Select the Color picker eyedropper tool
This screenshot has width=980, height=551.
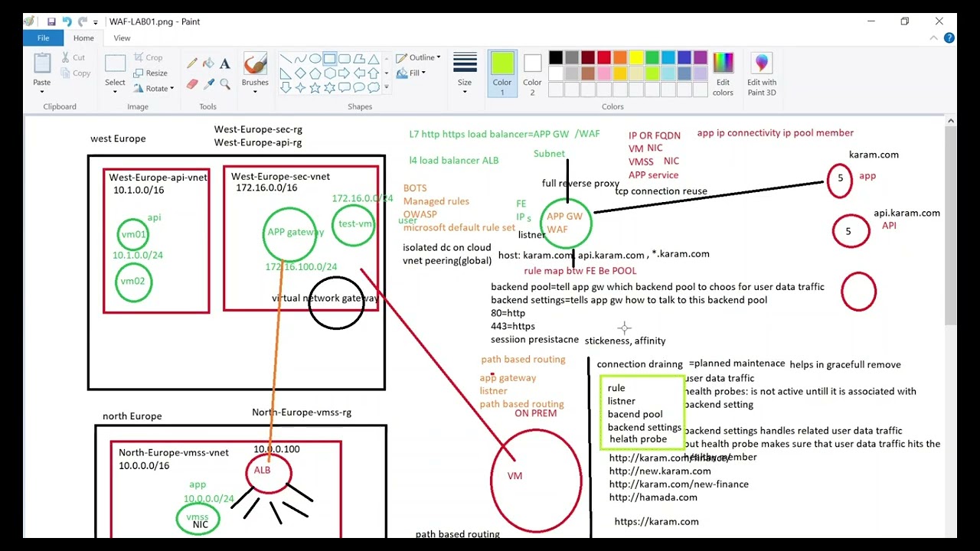(x=208, y=83)
